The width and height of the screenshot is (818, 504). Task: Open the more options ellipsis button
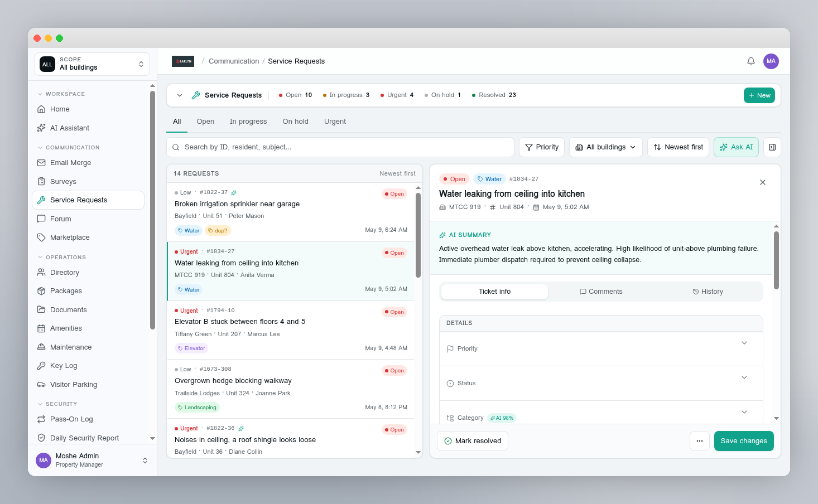[x=700, y=441]
